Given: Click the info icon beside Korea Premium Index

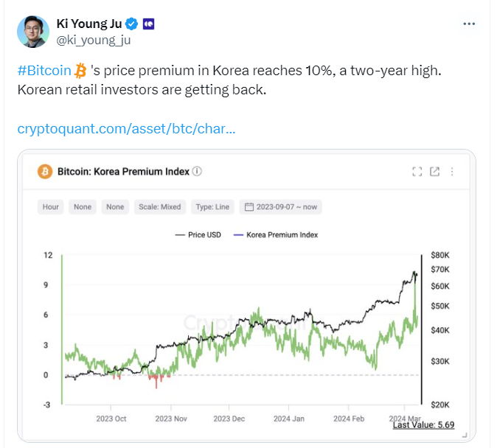Looking at the screenshot, I should click(x=197, y=171).
